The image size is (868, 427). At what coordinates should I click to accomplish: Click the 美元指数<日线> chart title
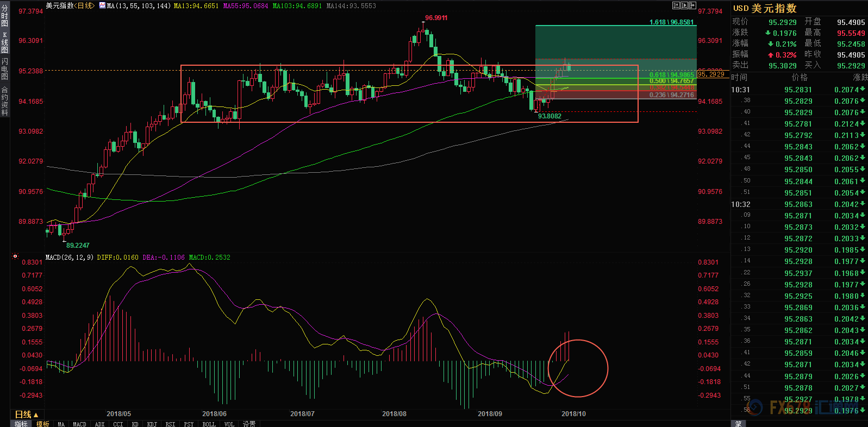(x=70, y=5)
